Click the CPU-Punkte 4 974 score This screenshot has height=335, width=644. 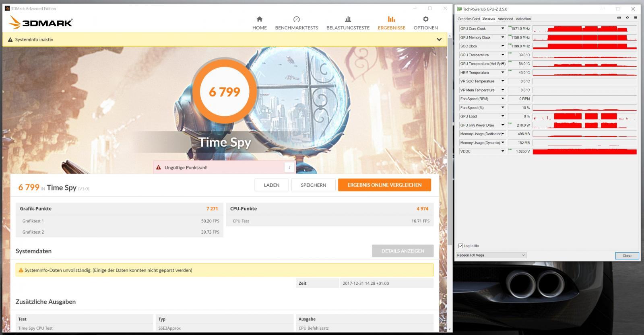coord(422,209)
